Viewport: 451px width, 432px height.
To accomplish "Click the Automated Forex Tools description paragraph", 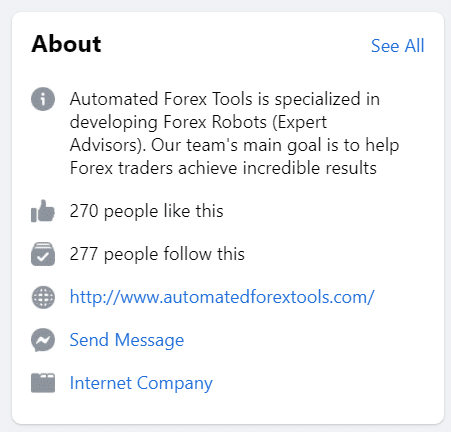I will click(x=234, y=133).
